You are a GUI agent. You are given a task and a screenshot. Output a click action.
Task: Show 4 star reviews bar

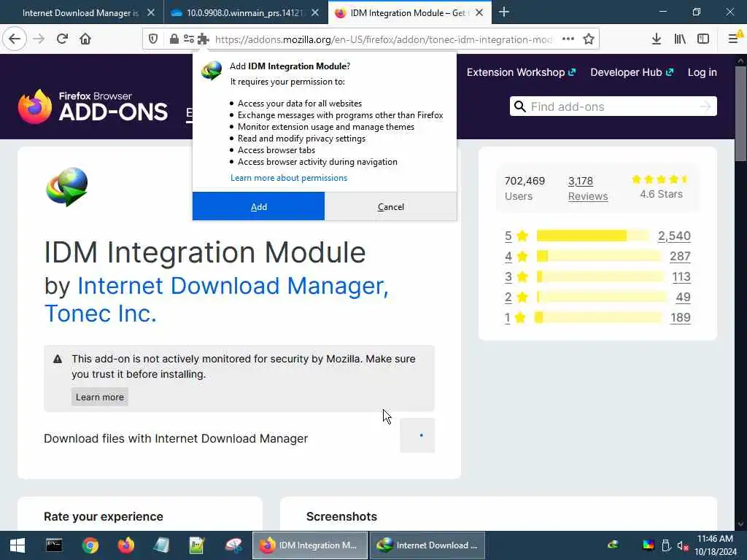(x=599, y=256)
